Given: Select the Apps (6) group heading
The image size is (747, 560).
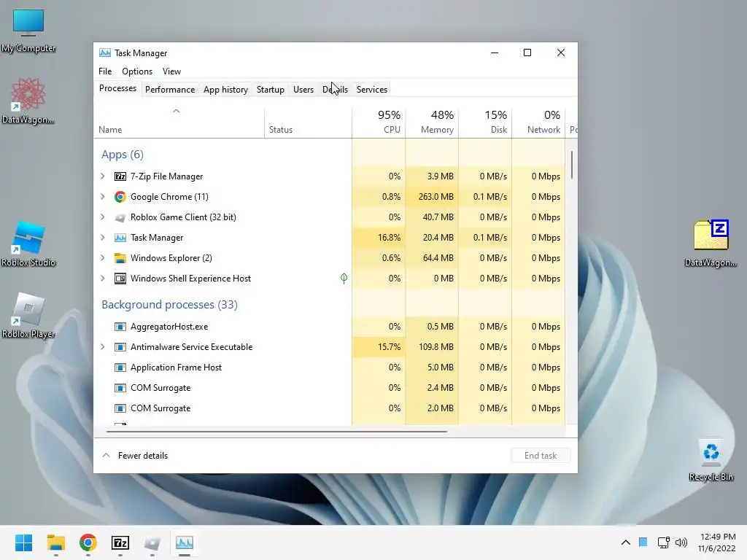Looking at the screenshot, I should 123,155.
